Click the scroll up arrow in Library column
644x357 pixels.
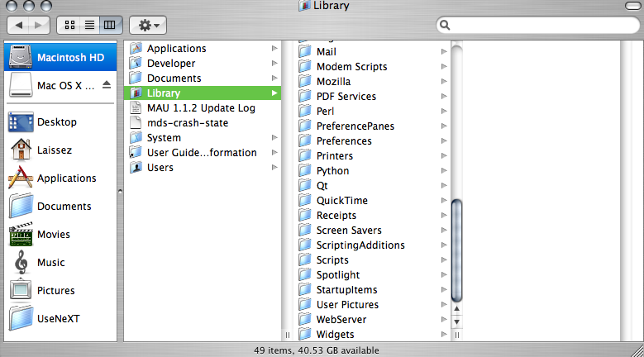456,308
